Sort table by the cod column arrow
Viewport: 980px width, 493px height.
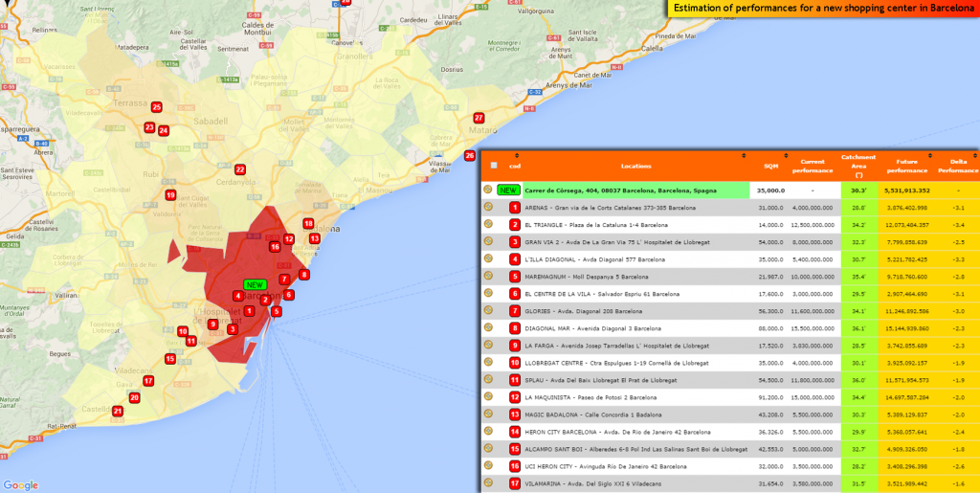pos(517,156)
